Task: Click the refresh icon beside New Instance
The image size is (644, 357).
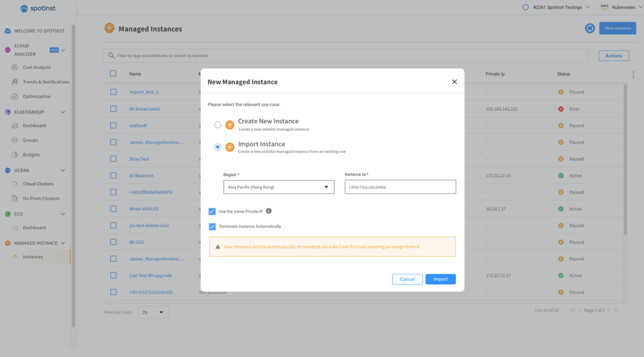Action: 590,28
